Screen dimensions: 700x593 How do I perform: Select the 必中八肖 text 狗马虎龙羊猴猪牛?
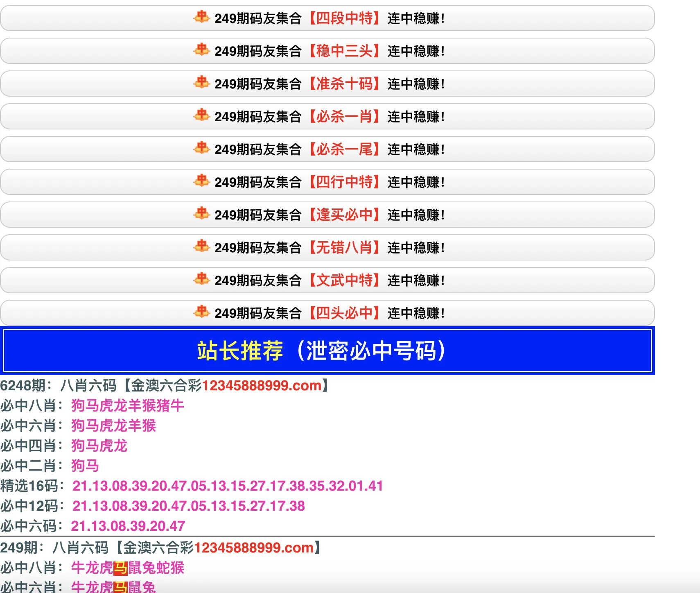[x=128, y=405]
